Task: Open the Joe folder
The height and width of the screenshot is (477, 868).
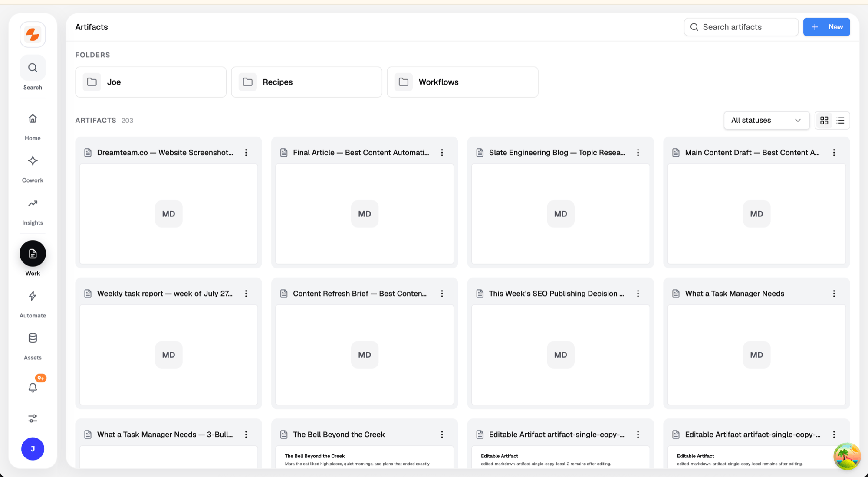Action: [151, 82]
